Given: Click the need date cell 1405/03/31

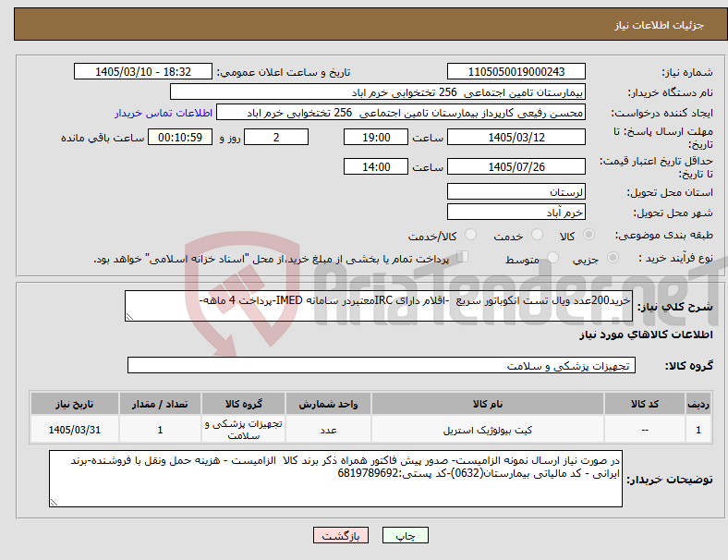Looking at the screenshot, I should pos(74,430).
